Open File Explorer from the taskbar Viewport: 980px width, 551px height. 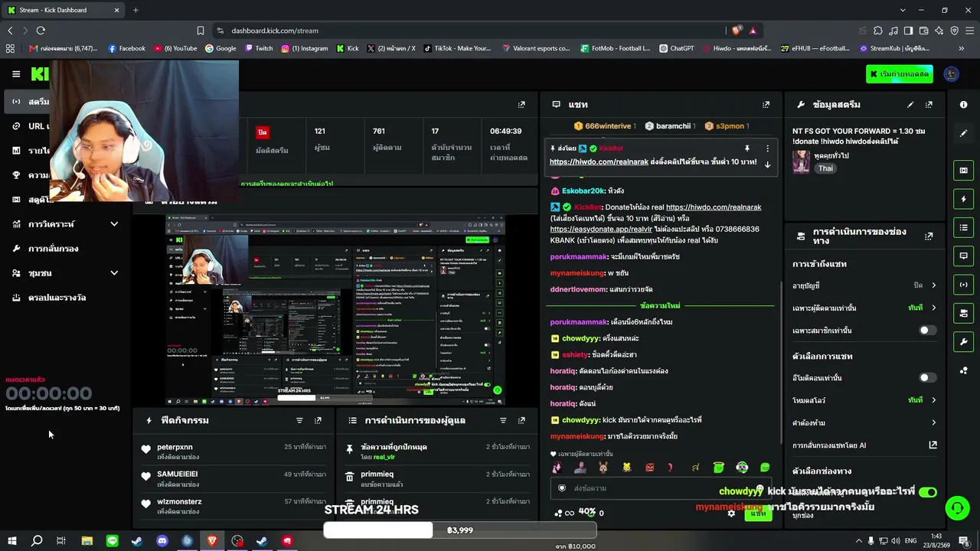point(87,541)
